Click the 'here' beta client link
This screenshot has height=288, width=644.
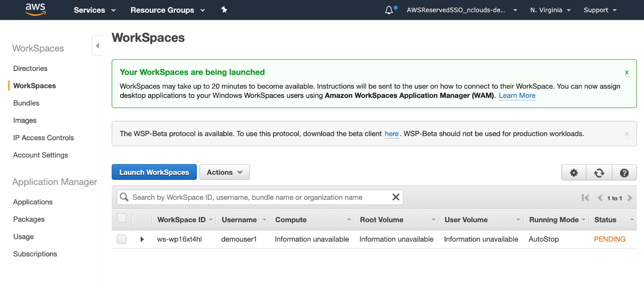(x=392, y=134)
